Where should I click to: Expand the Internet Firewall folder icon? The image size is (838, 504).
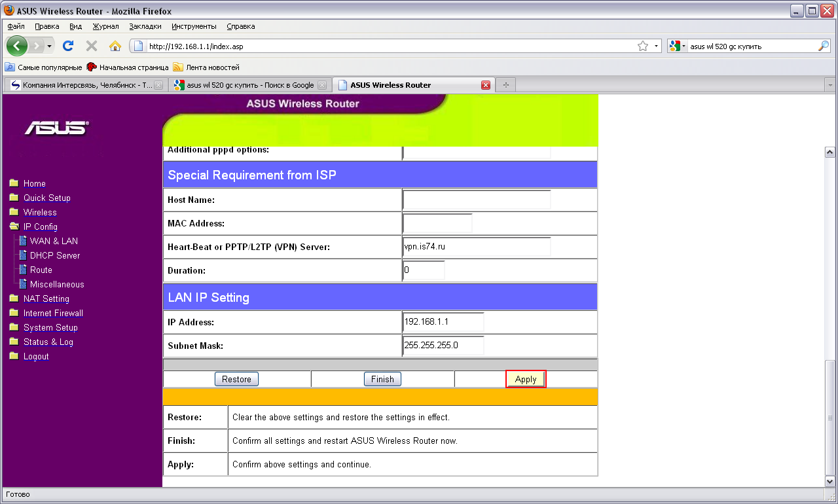pyautogui.click(x=14, y=313)
